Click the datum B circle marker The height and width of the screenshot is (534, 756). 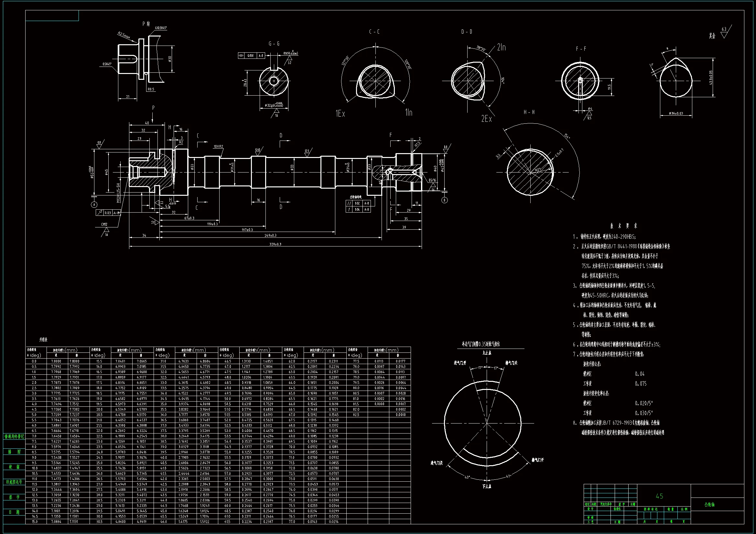pyautogui.click(x=444, y=200)
